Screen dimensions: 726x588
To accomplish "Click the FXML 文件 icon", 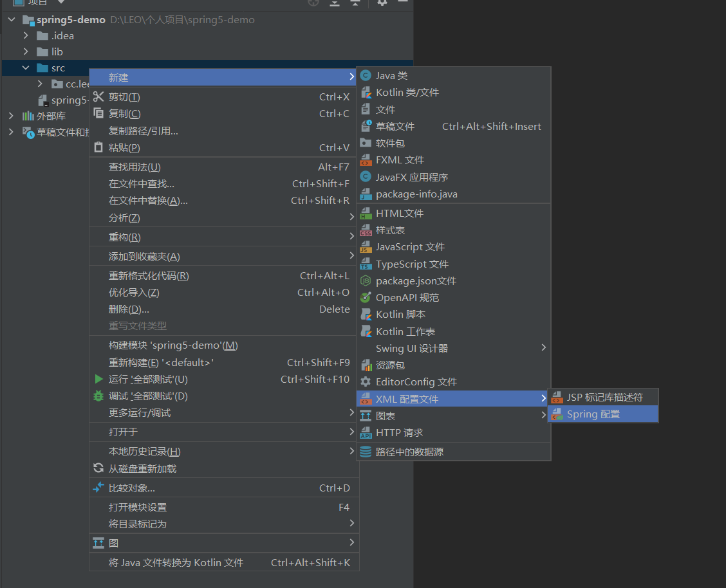I will pyautogui.click(x=366, y=160).
